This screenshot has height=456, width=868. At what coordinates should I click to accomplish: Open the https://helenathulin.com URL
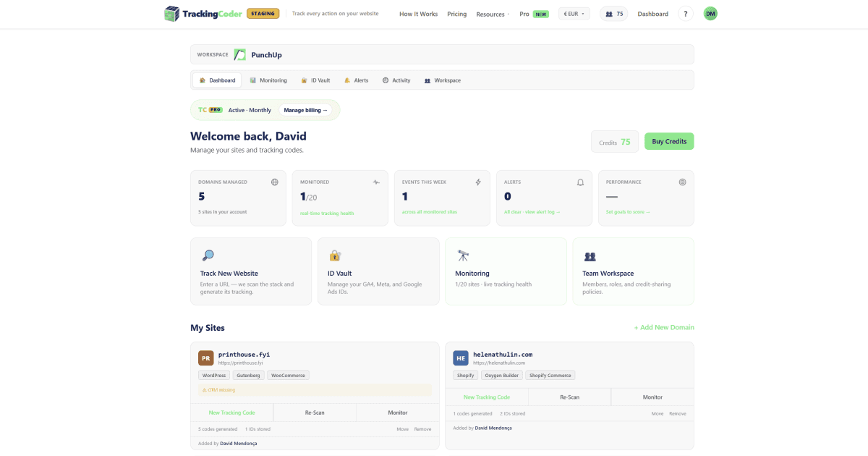pos(499,363)
